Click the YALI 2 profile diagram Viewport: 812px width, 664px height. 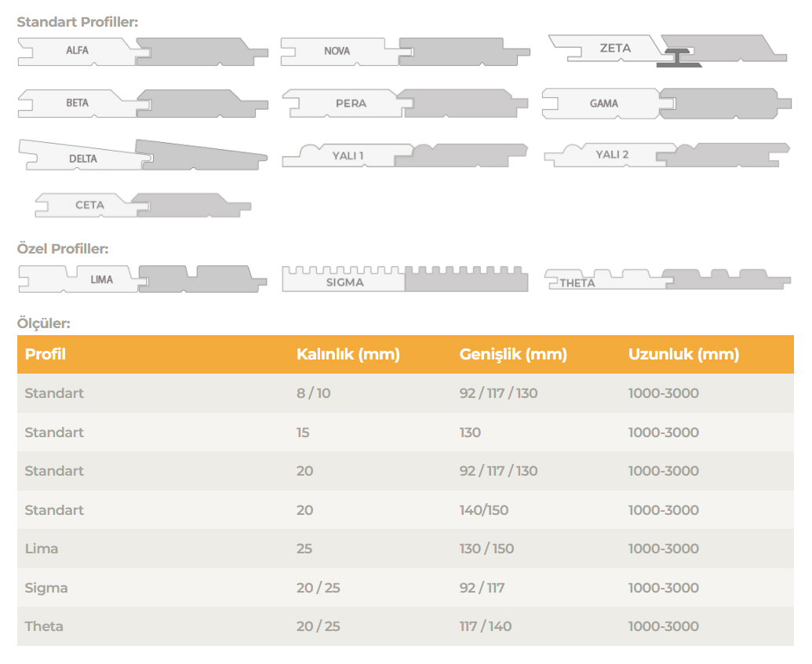(x=667, y=155)
